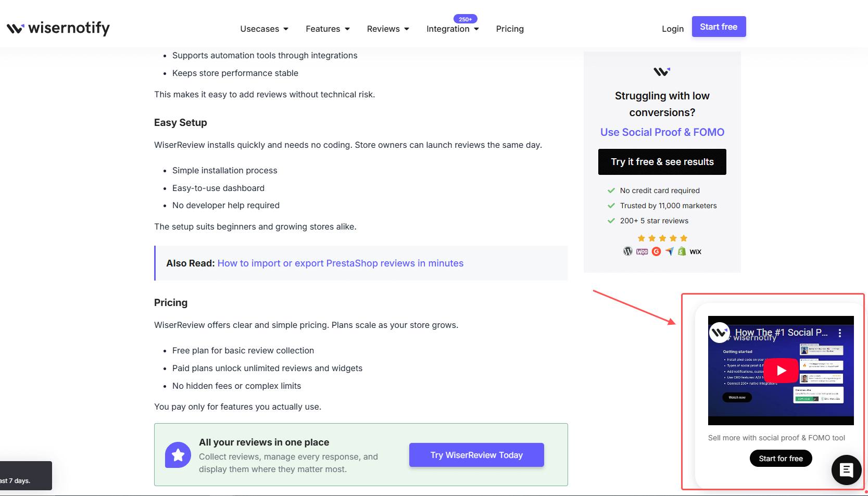Select the WooCommerce icon in the sidebar
Image resolution: width=868 pixels, height=496 pixels.
tap(642, 251)
